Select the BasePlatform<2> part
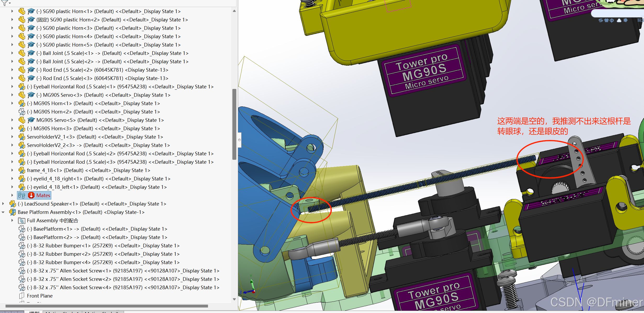Viewport: 644px width, 313px height. click(97, 237)
